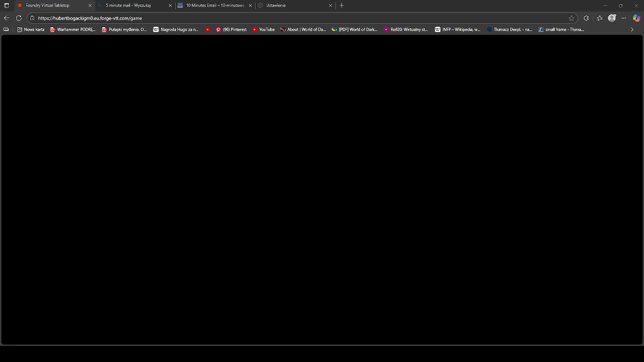Image resolution: width=644 pixels, height=362 pixels.
Task: Open the [PDF] World of Dark... bookmark
Action: coord(355,30)
